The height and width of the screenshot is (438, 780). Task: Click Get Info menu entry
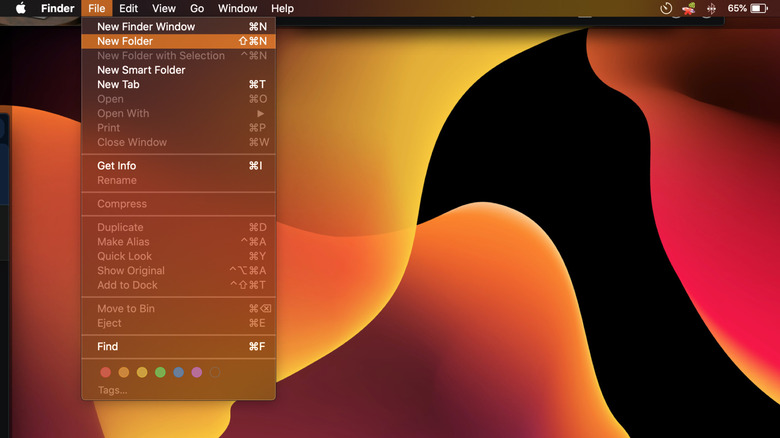(x=116, y=166)
